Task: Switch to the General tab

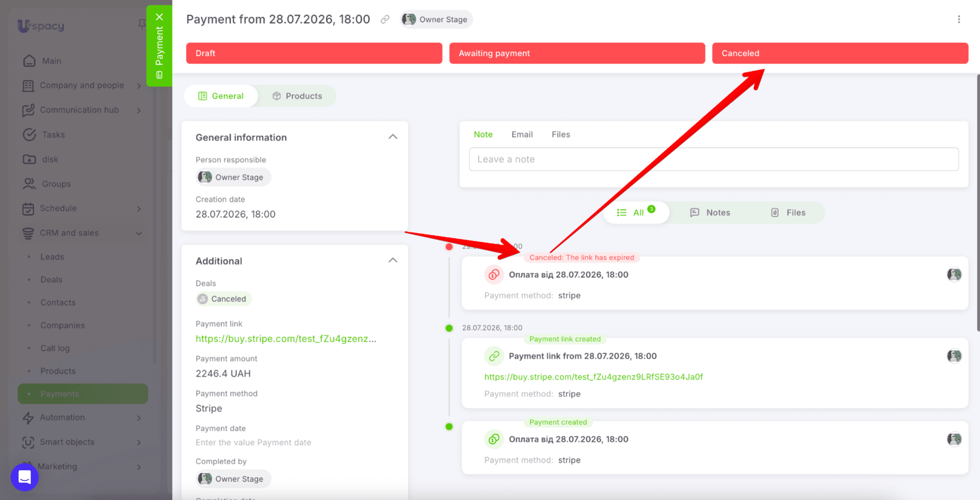Action: point(221,96)
